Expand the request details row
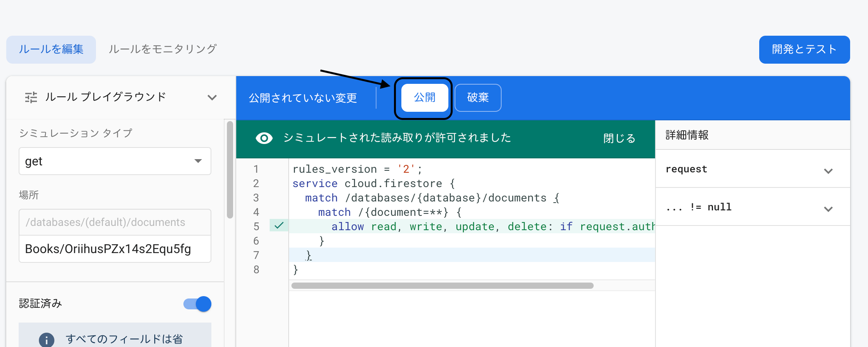This screenshot has height=347, width=868. [x=753, y=169]
